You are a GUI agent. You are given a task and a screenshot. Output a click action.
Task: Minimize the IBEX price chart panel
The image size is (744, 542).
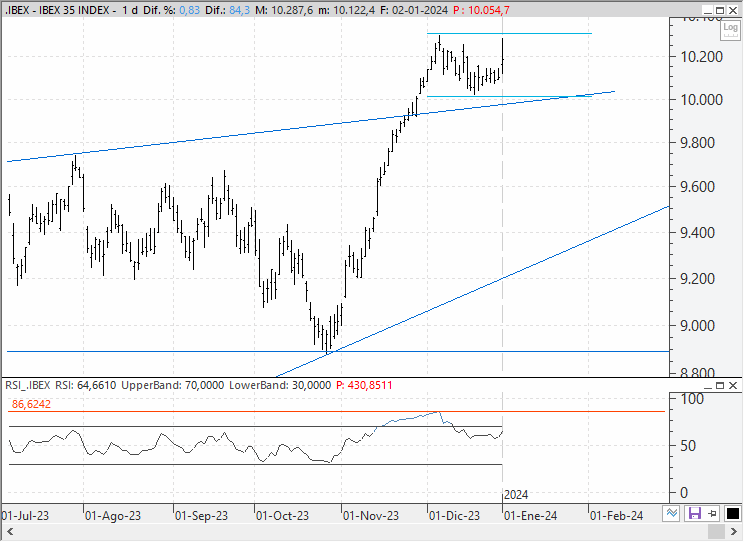(x=707, y=10)
